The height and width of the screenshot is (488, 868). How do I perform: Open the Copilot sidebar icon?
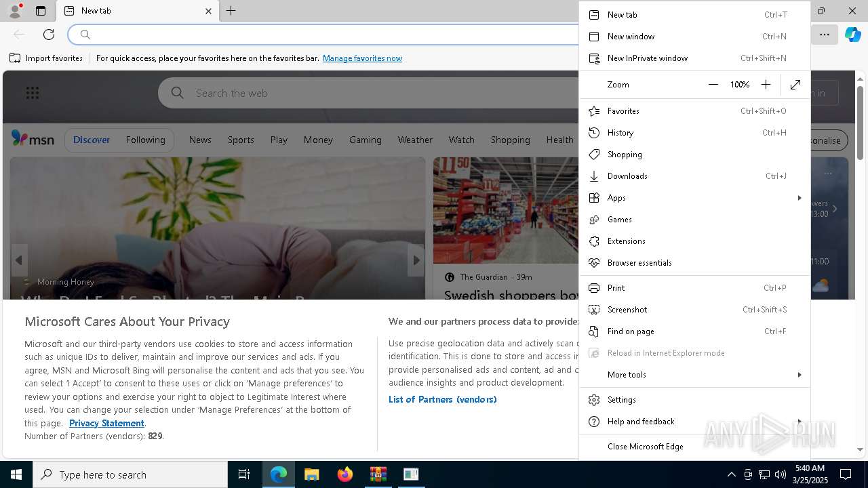coord(852,35)
